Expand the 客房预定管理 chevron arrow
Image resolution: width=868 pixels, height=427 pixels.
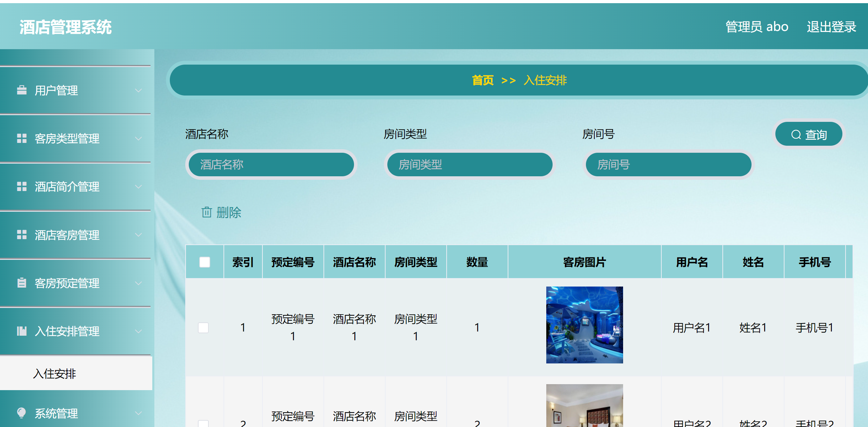(139, 283)
